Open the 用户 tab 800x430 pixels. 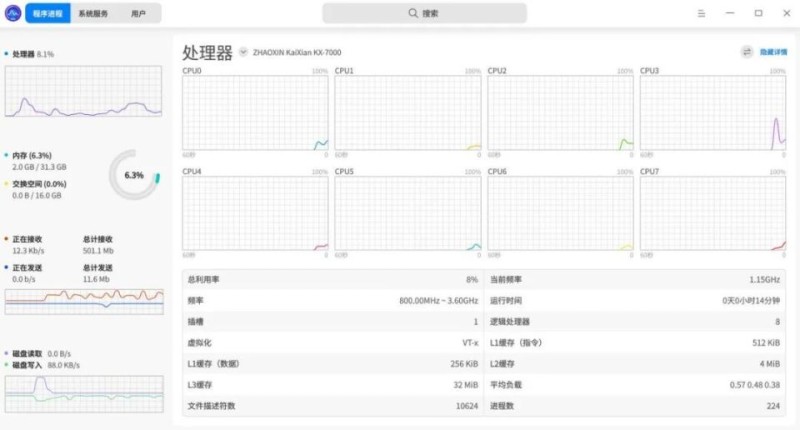pyautogui.click(x=138, y=14)
